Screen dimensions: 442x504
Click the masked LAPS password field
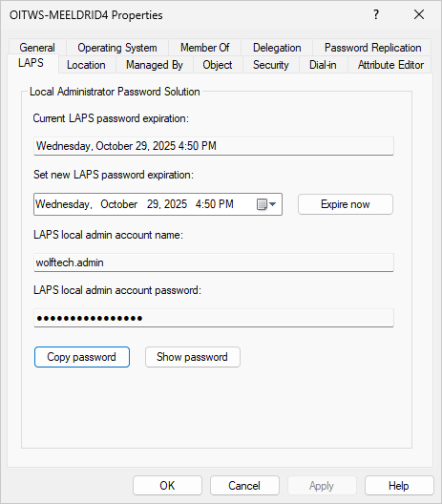point(214,318)
